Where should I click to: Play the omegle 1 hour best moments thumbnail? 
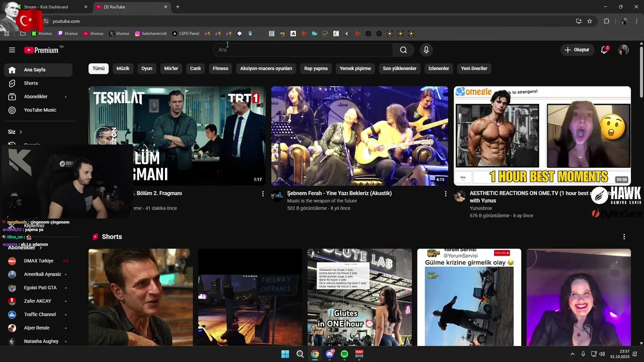point(542,136)
